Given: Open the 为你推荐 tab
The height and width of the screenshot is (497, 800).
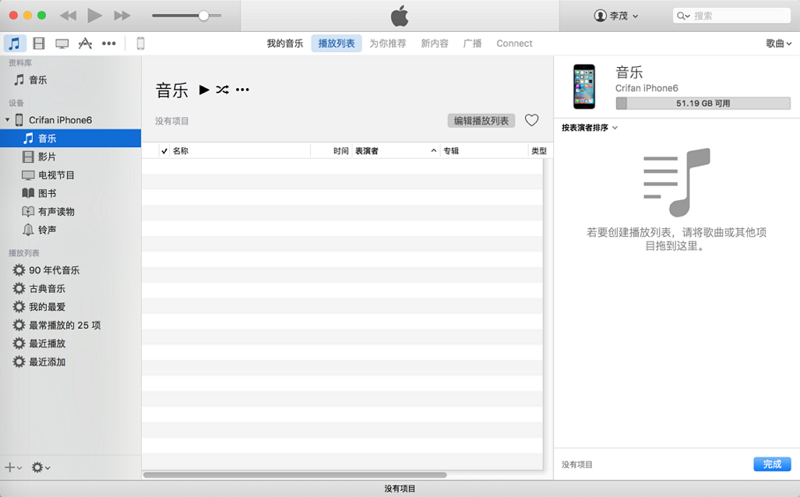Looking at the screenshot, I should (x=388, y=43).
